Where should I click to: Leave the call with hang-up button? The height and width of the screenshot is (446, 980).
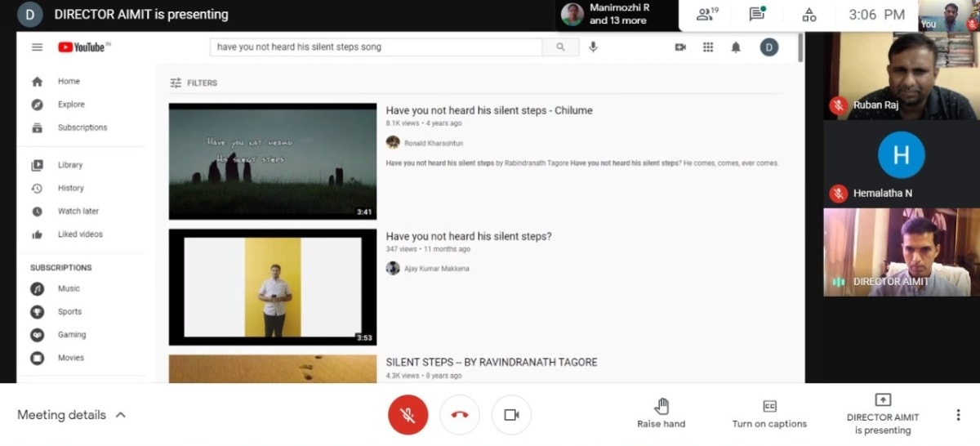point(460,415)
